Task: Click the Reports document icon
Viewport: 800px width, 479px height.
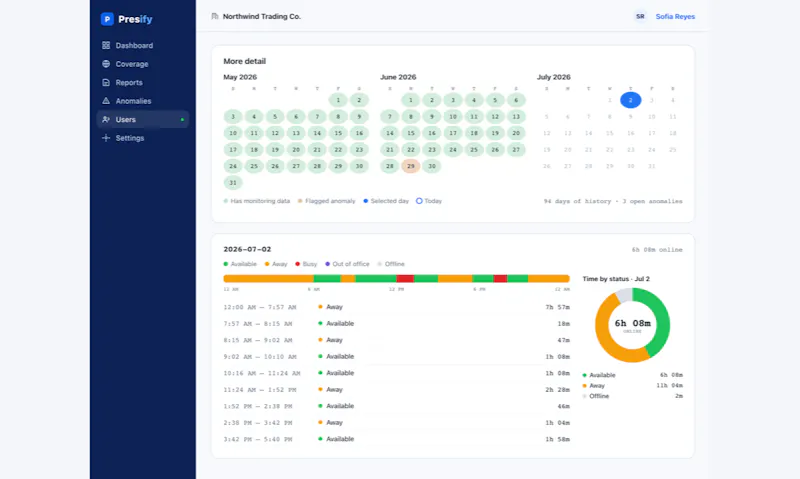Action: click(106, 82)
